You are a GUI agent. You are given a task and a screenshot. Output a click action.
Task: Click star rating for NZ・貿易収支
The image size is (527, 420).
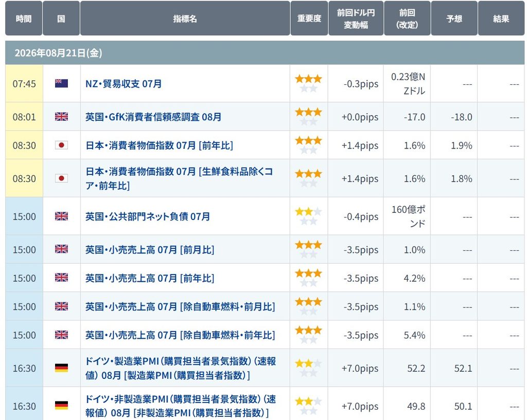tap(309, 84)
